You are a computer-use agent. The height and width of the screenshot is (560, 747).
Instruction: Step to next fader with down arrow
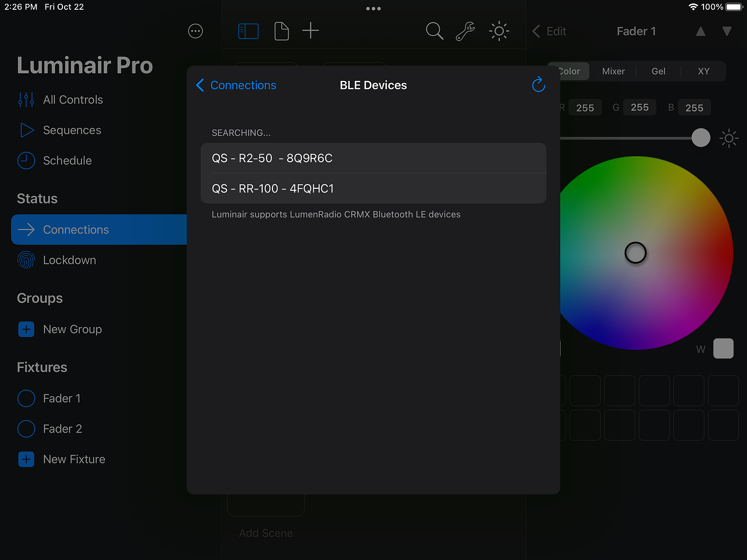click(x=727, y=31)
